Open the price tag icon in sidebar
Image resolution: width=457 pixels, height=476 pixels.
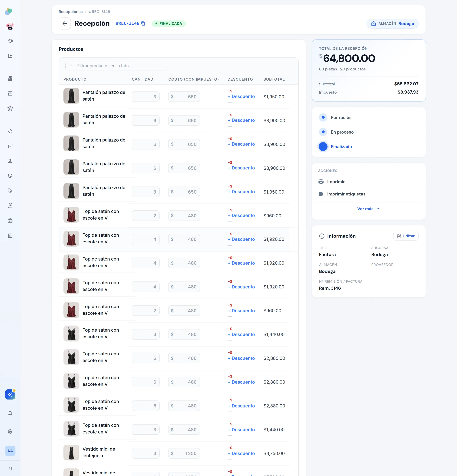click(10, 131)
